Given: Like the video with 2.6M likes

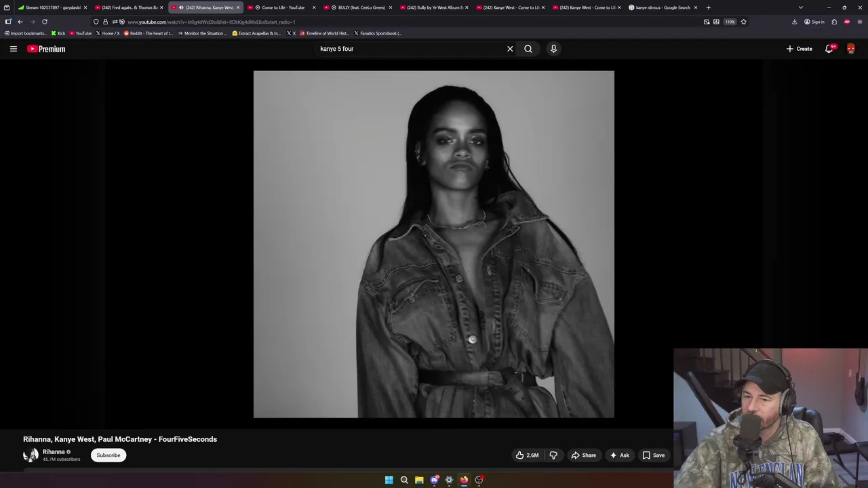Looking at the screenshot, I should 527,455.
